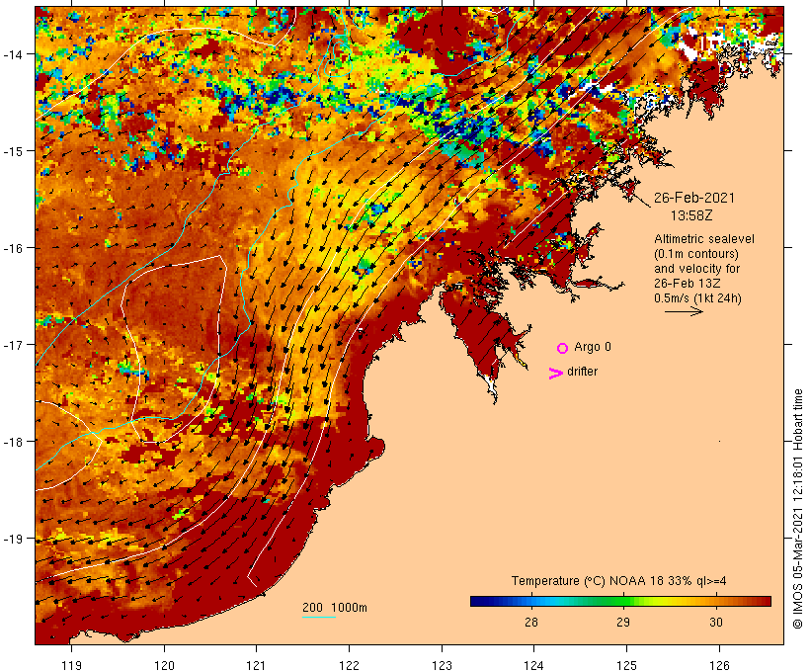Click the '121' longitude axis label
Screen dimensions: 810x672
(256, 665)
